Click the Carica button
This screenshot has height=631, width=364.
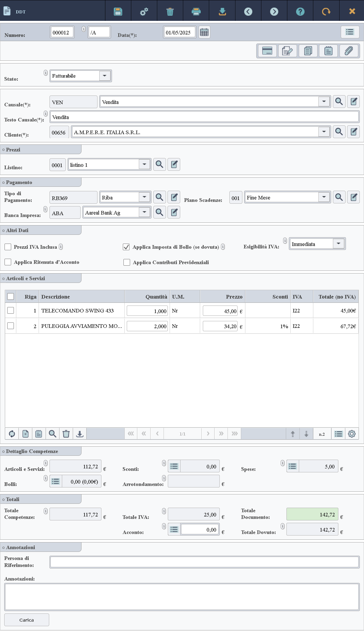27,620
